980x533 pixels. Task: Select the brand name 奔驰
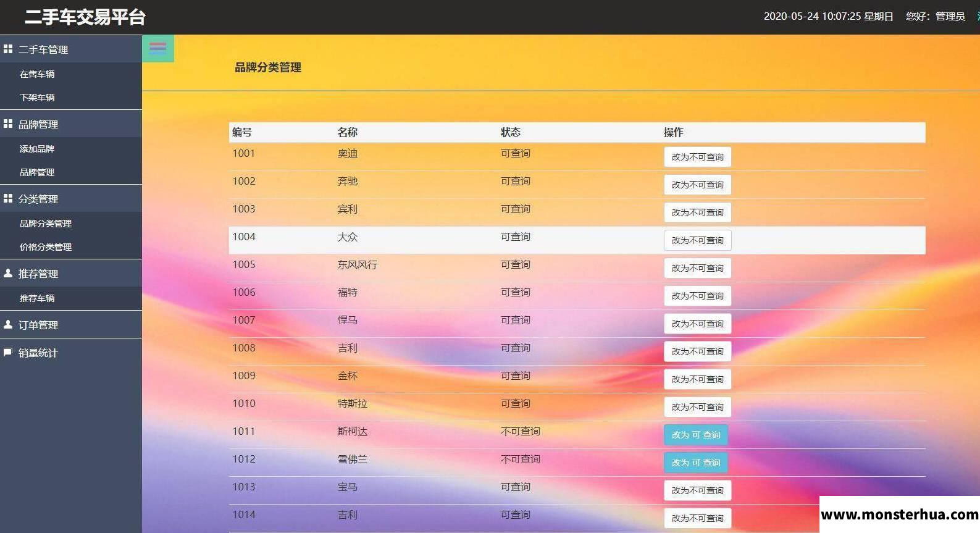[x=348, y=181]
